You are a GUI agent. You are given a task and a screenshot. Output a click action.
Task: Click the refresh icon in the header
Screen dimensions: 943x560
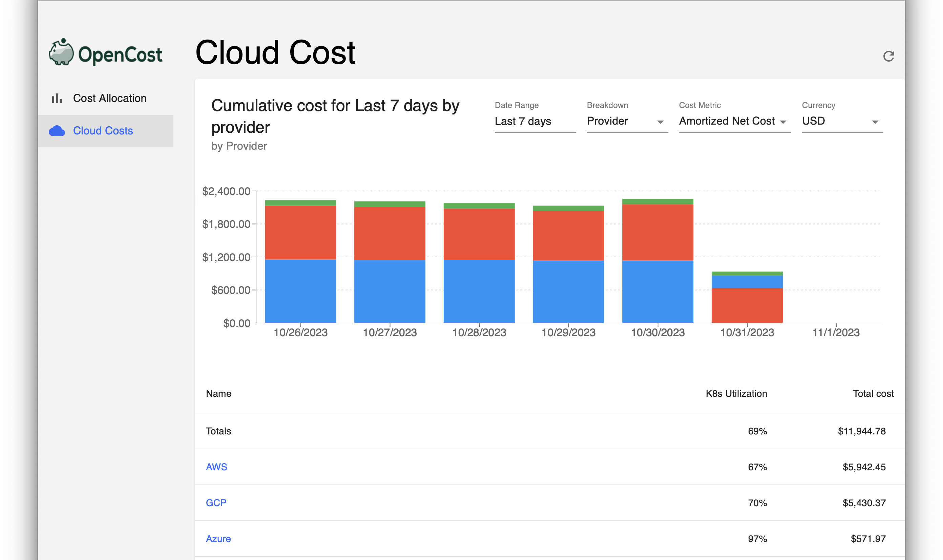[x=889, y=56]
